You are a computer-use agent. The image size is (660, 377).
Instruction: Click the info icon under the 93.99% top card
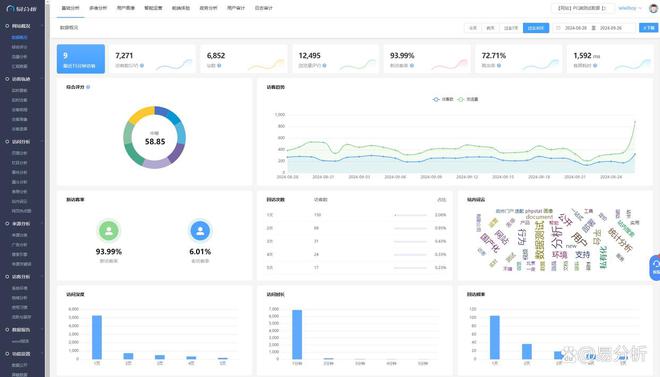tap(412, 66)
